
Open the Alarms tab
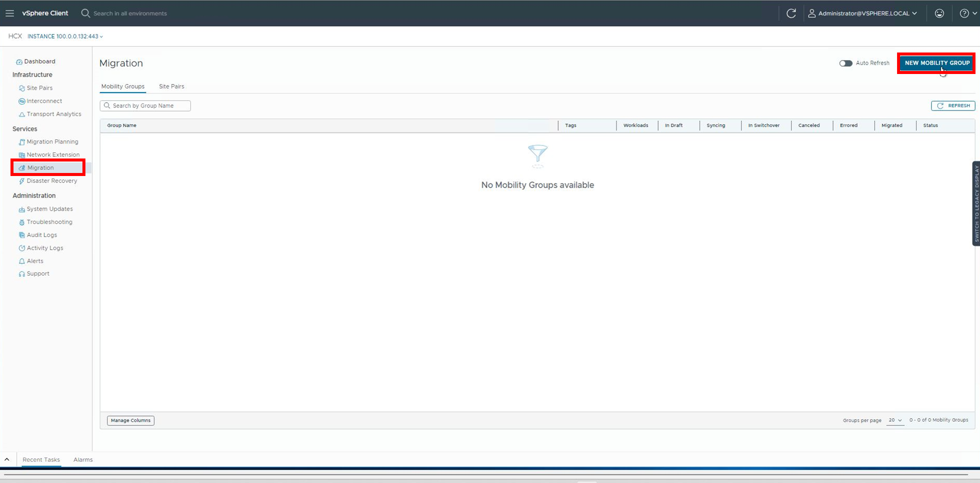(83, 459)
